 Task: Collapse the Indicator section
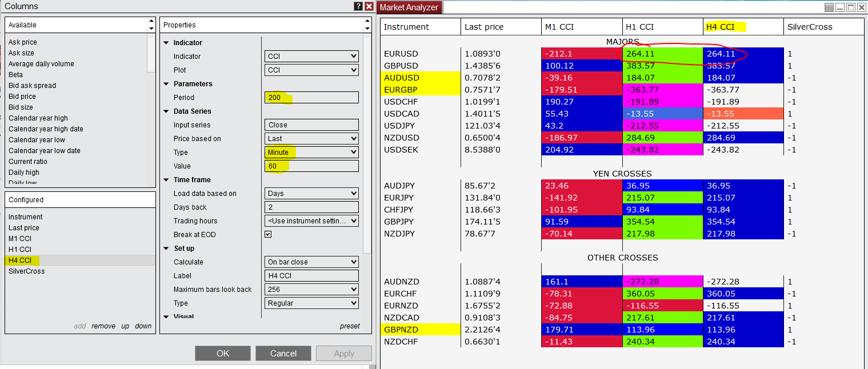(x=166, y=43)
